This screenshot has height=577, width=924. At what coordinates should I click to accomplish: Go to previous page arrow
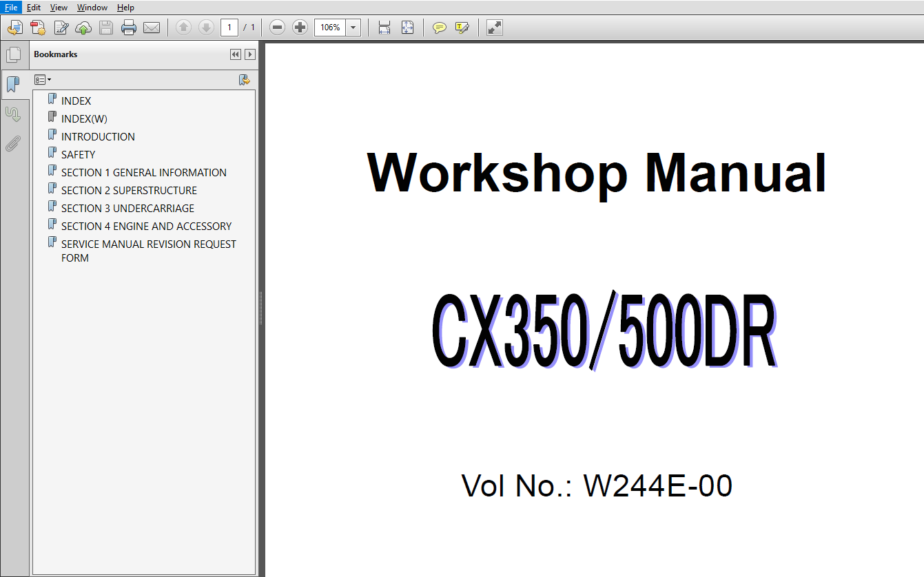pos(183,28)
